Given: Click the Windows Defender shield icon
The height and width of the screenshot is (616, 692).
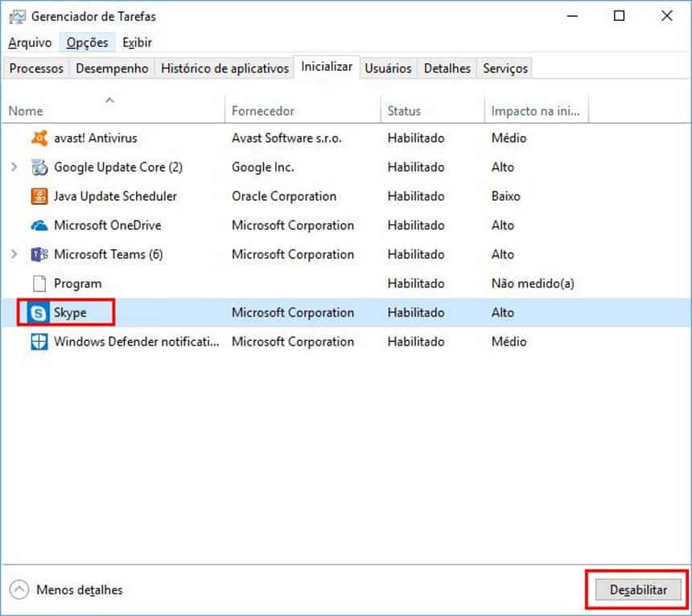Looking at the screenshot, I should [39, 342].
